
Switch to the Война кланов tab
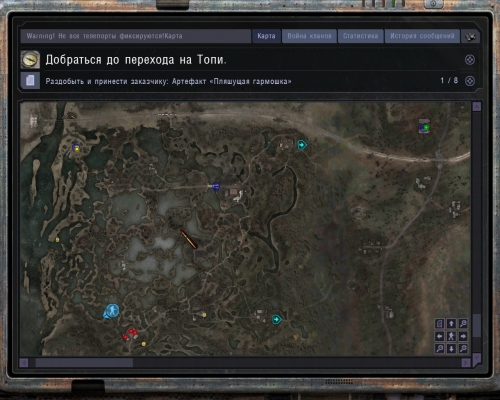(x=309, y=36)
